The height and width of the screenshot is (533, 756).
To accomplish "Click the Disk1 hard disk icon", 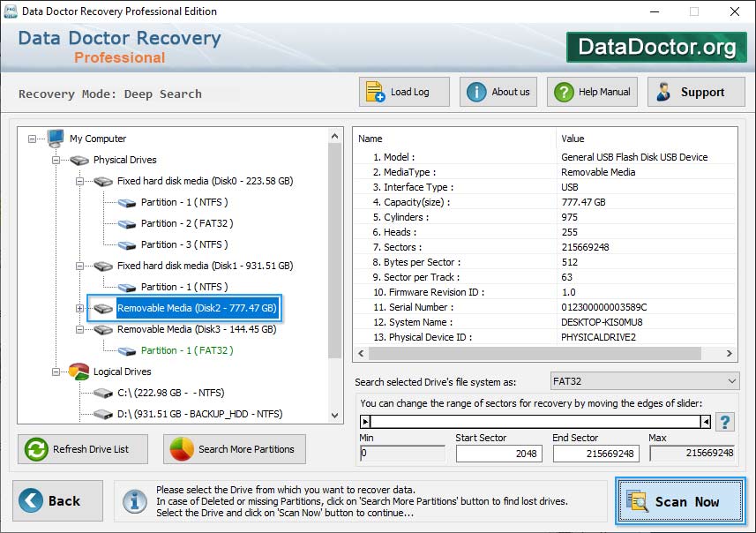I will click(x=103, y=266).
